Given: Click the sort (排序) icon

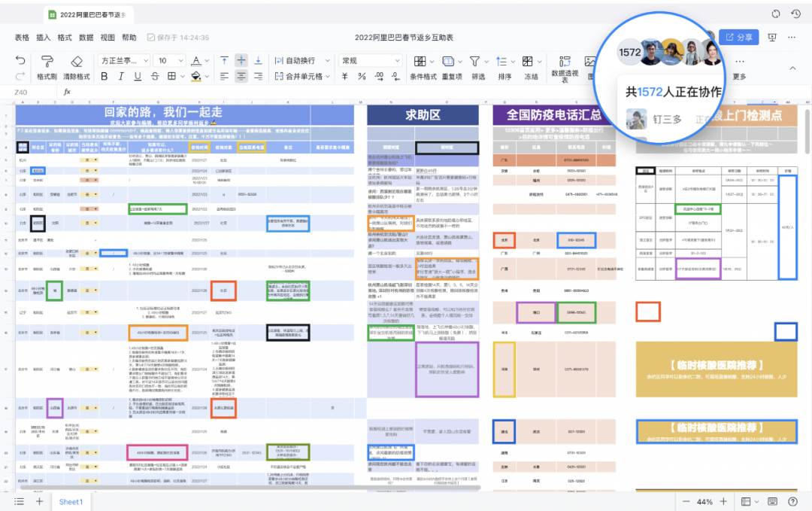Looking at the screenshot, I should pyautogui.click(x=502, y=62).
